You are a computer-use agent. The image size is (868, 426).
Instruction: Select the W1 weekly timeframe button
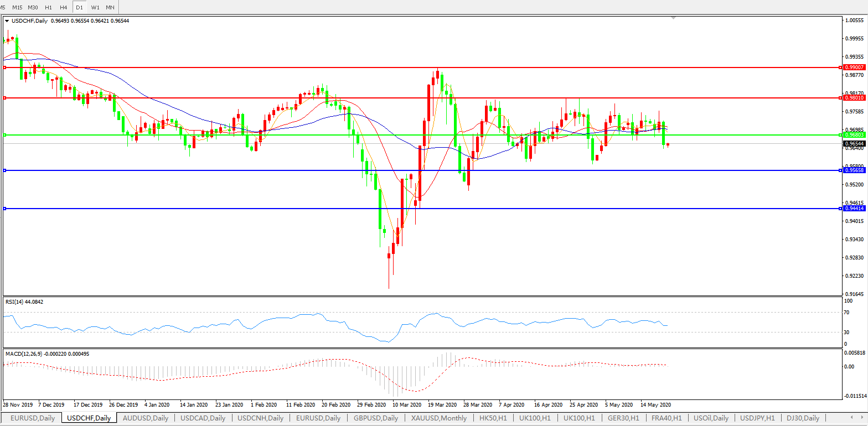pos(95,7)
